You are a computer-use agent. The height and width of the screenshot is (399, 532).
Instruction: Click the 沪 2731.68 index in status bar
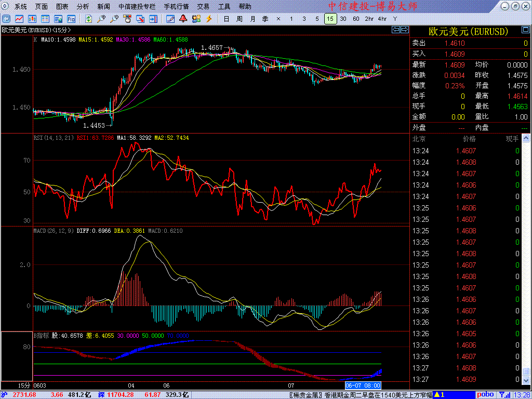(x=19, y=395)
